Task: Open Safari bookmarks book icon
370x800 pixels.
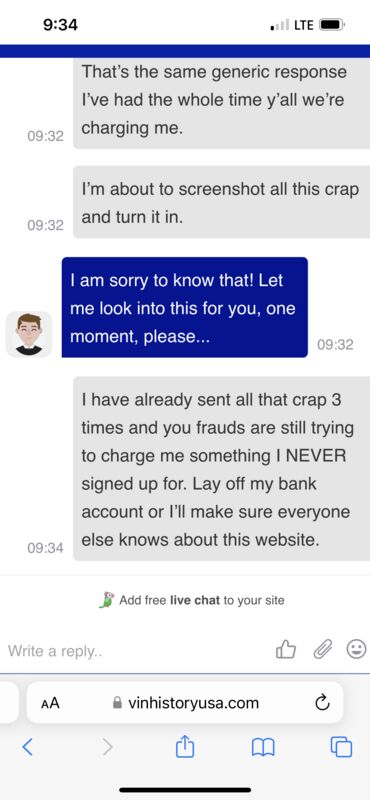Action: (263, 748)
